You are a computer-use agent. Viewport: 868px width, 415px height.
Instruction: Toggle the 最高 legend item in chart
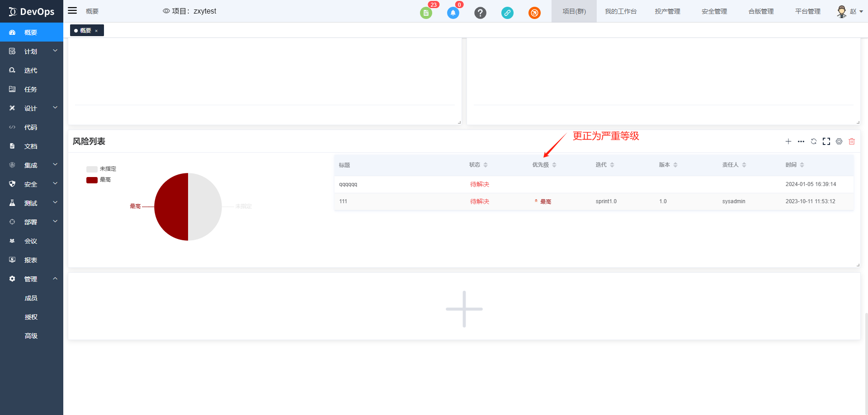tap(99, 180)
